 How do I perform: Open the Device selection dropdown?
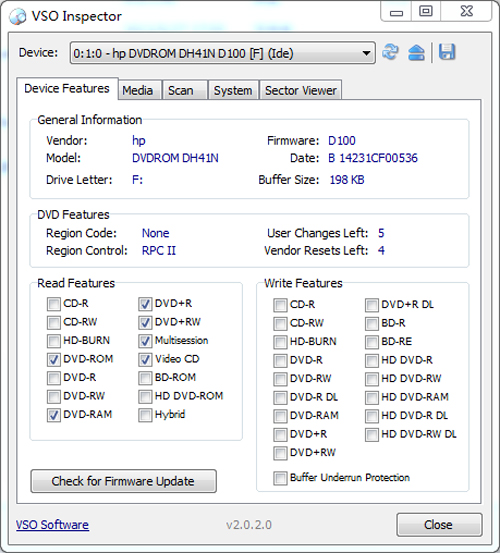point(222,53)
